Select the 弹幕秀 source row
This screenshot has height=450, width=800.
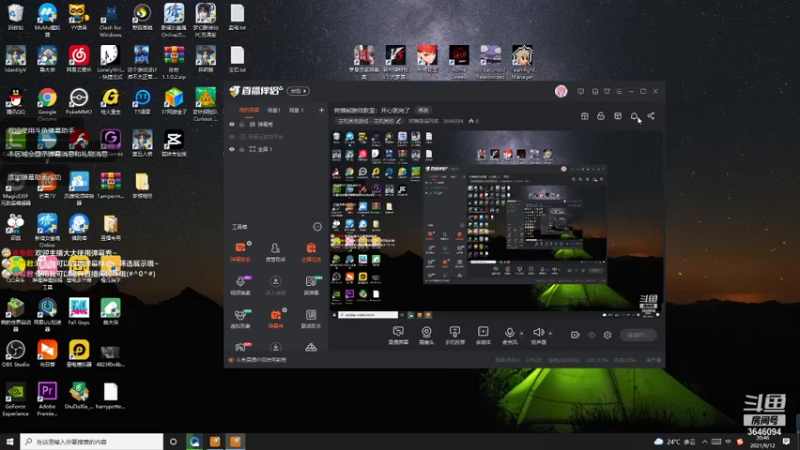276,124
